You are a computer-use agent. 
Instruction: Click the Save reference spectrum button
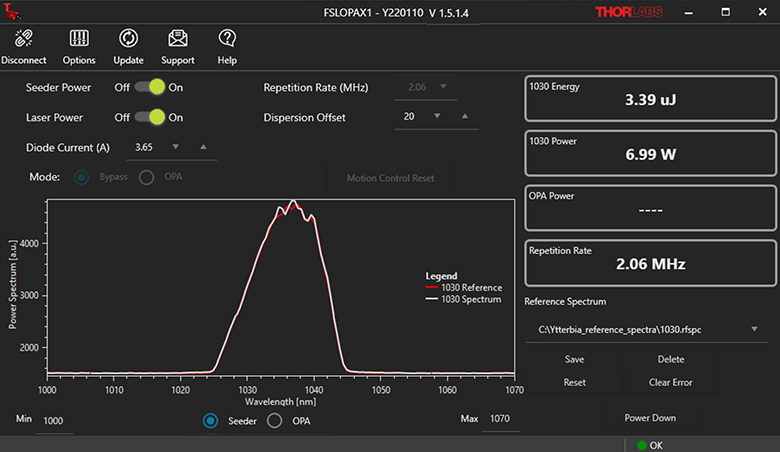pos(574,359)
